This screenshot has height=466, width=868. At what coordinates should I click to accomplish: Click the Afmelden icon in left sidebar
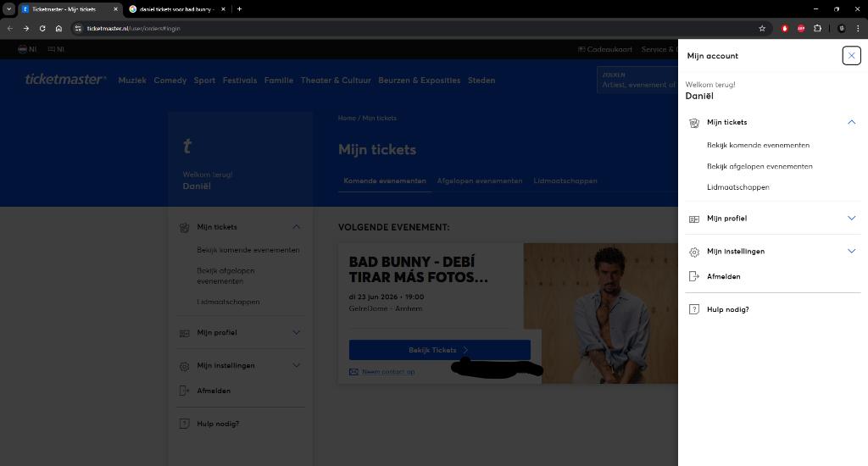pos(184,391)
